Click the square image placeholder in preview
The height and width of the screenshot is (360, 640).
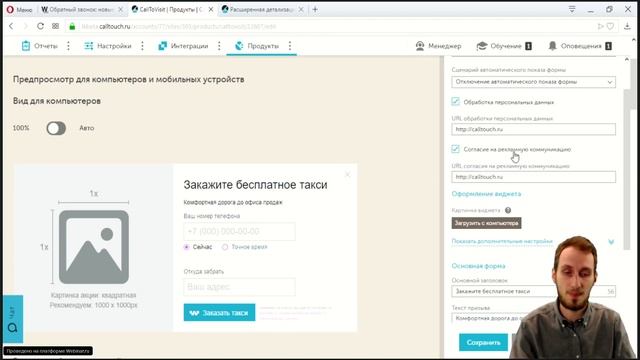94,247
